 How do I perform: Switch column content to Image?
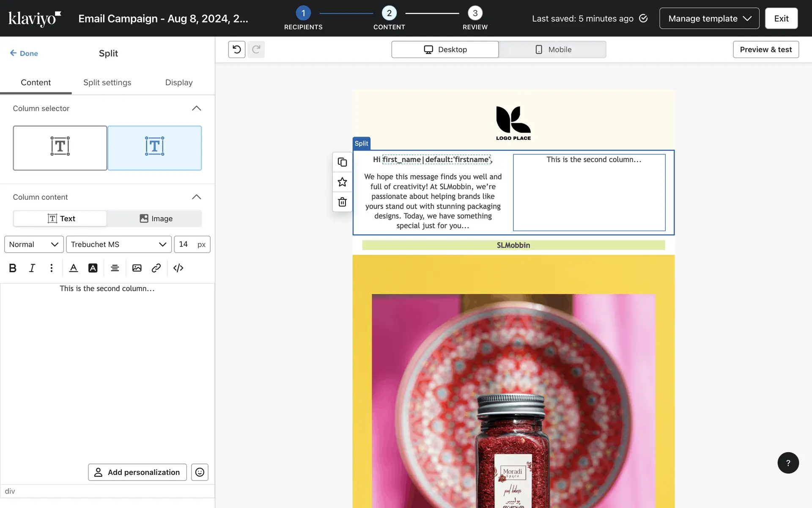pyautogui.click(x=155, y=218)
